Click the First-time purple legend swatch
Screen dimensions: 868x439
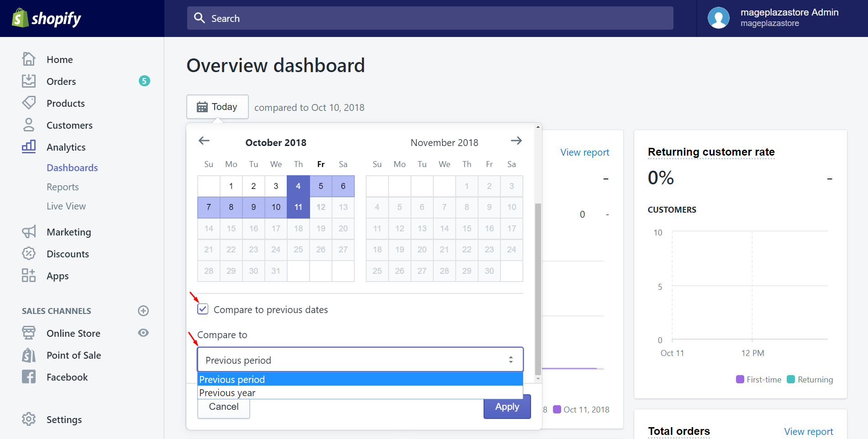tap(740, 379)
